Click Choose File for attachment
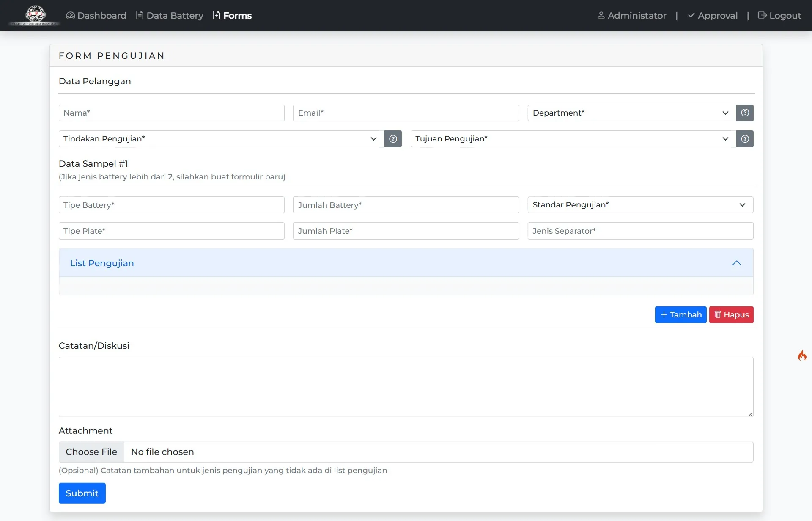Screen dimensions: 812x521 click(91, 452)
